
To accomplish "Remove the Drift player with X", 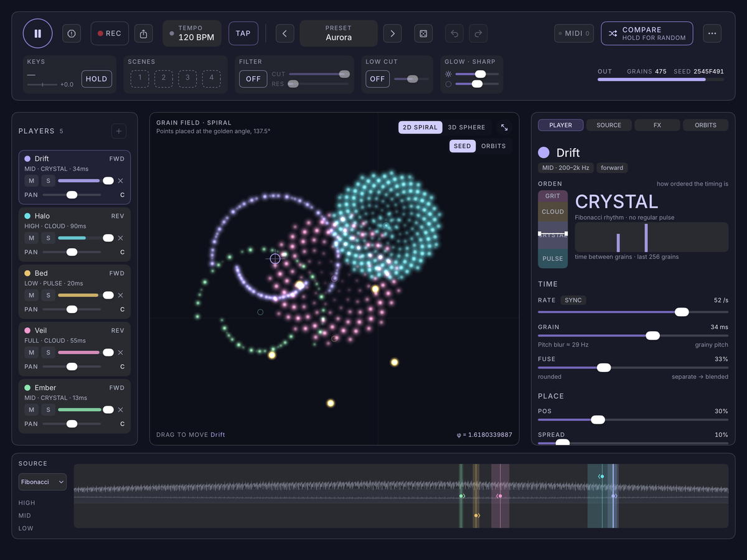I will click(120, 181).
